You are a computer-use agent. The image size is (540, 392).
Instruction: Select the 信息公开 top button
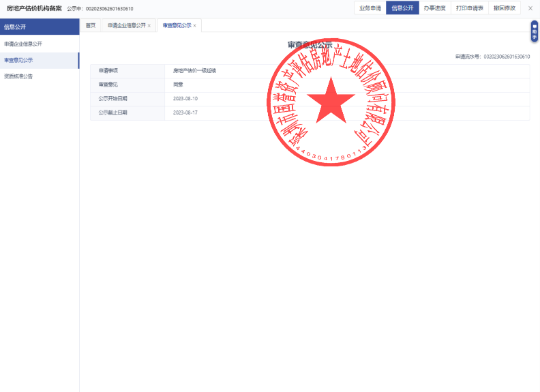402,8
